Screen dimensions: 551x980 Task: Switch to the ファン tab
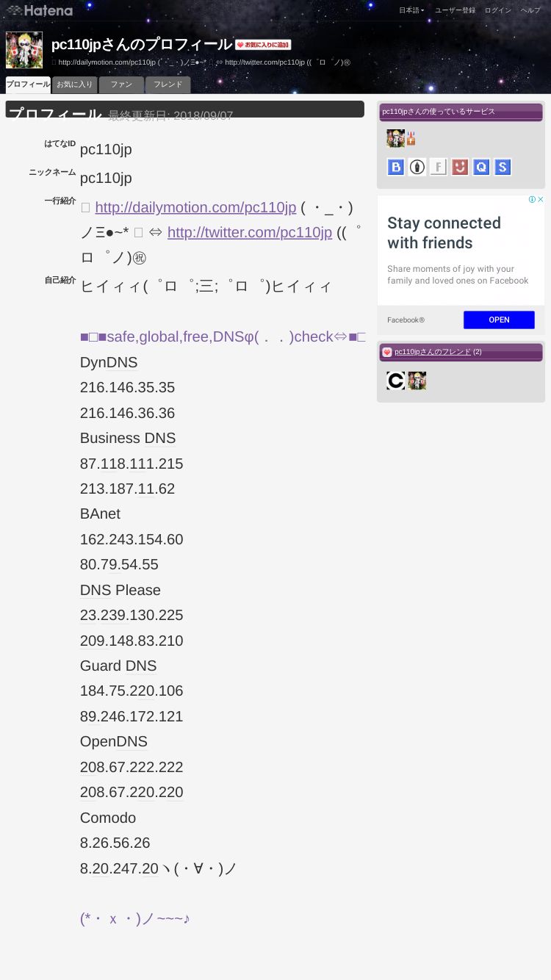pos(121,85)
